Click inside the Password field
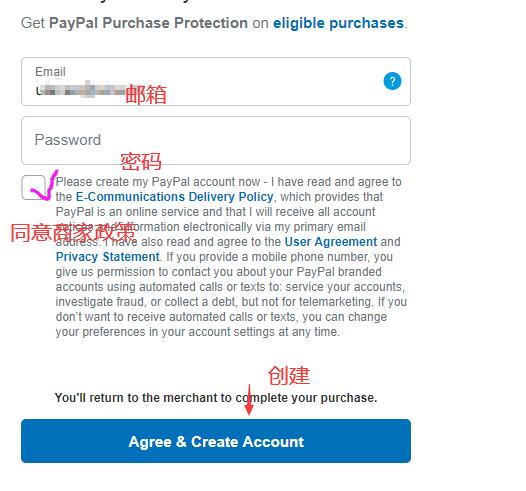The height and width of the screenshot is (491, 526). pos(216,141)
